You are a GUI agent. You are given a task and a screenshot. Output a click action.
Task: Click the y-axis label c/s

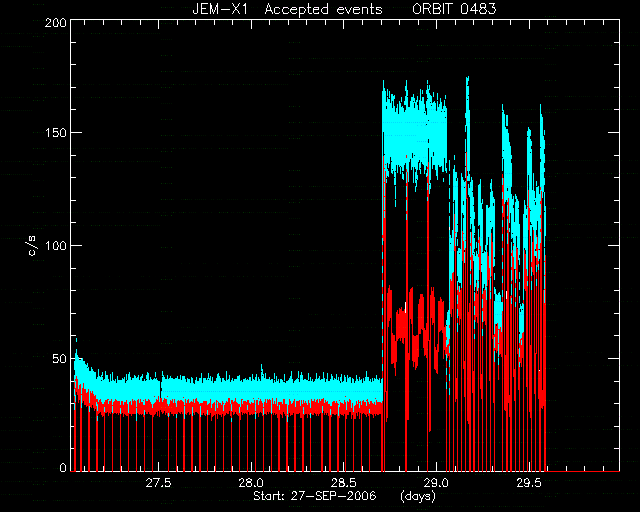click(33, 245)
